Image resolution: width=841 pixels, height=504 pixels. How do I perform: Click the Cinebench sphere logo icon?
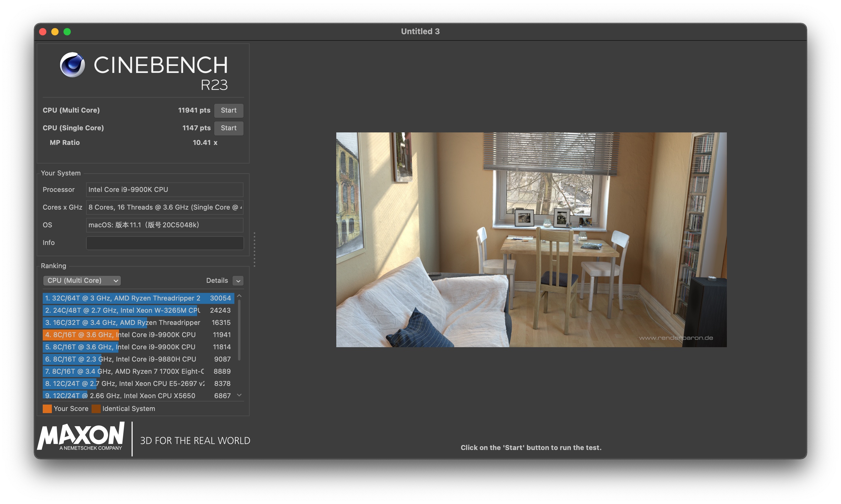72,65
